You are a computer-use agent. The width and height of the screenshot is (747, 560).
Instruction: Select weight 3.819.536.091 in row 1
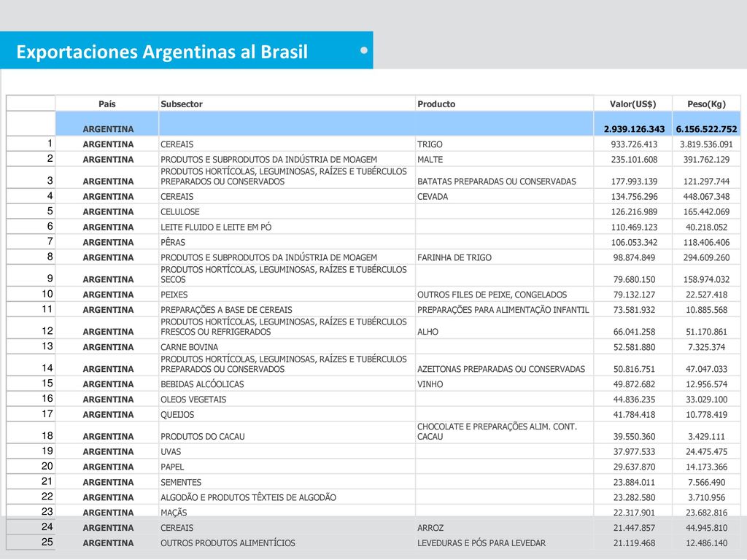(x=706, y=144)
